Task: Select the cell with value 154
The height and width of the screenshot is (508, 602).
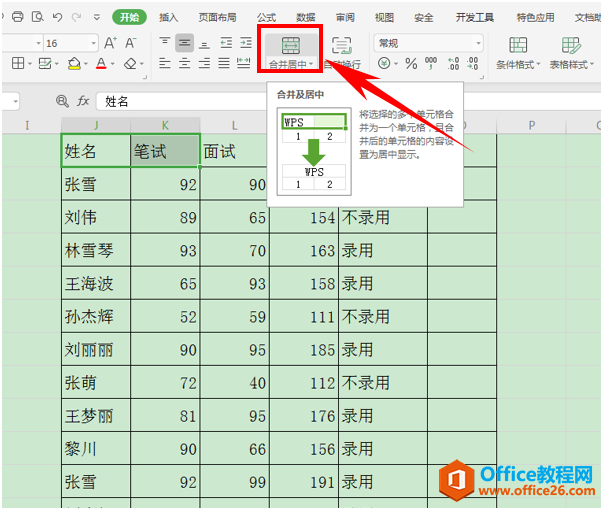Action: [x=304, y=217]
